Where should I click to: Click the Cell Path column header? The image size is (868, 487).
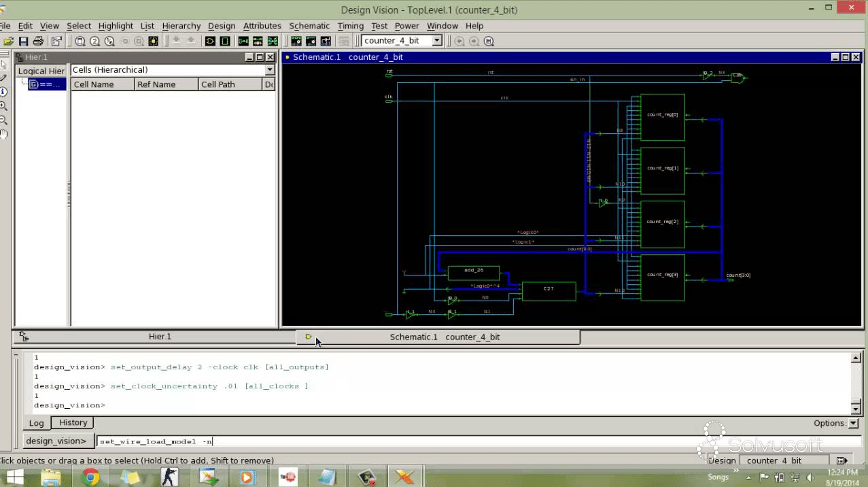pyautogui.click(x=230, y=84)
